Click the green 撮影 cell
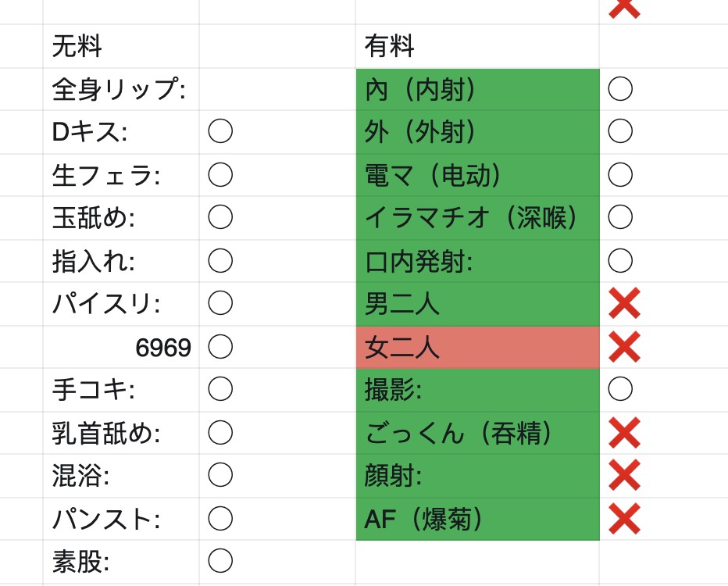This screenshot has width=728, height=586. coord(478,390)
